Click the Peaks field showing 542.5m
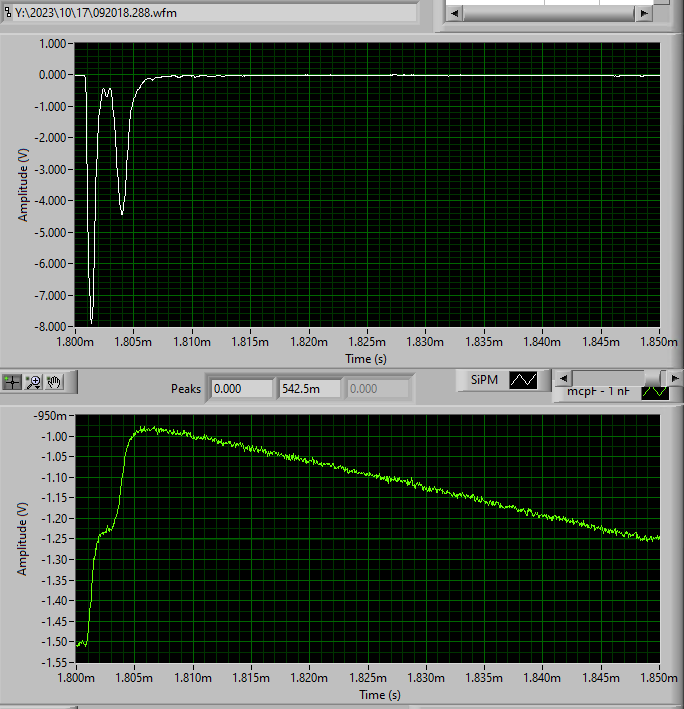 click(309, 389)
